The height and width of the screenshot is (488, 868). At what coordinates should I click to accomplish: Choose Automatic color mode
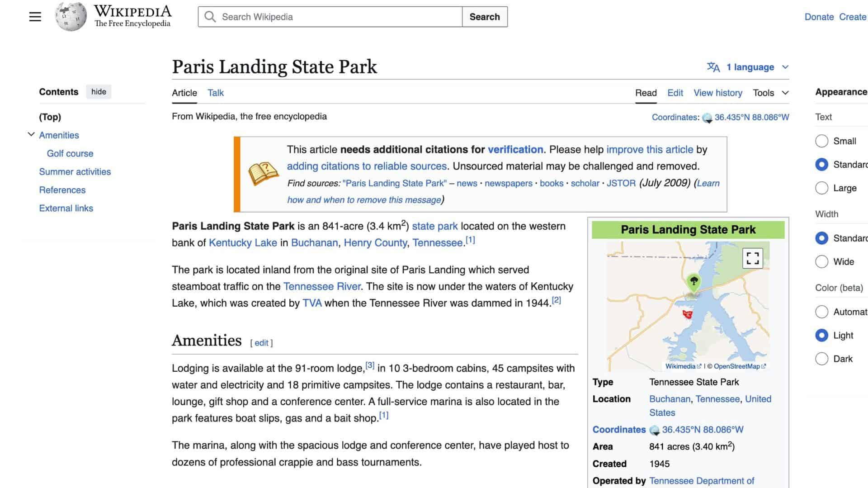coord(821,312)
